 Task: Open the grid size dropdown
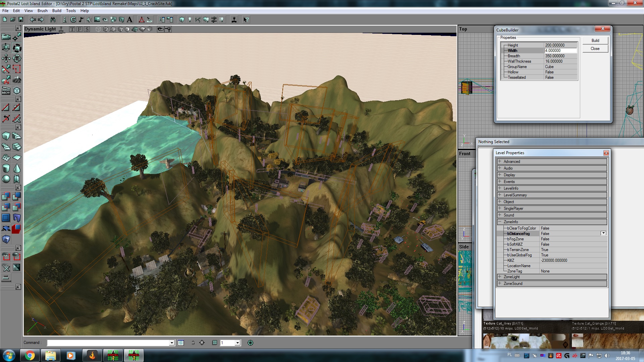point(237,343)
